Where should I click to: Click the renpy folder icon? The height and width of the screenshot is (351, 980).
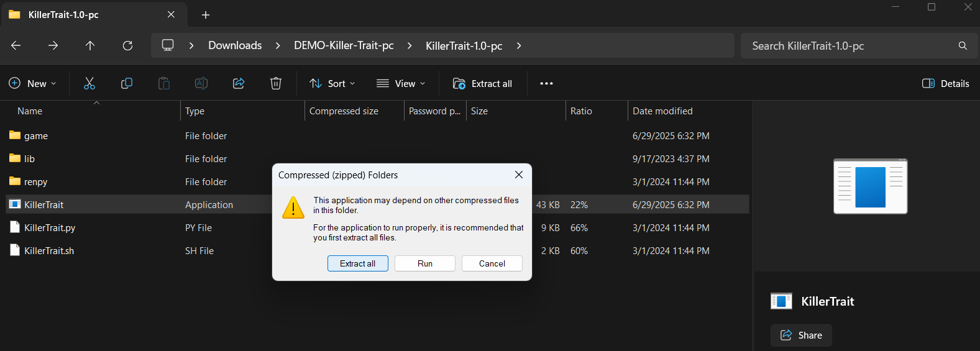pos(15,181)
